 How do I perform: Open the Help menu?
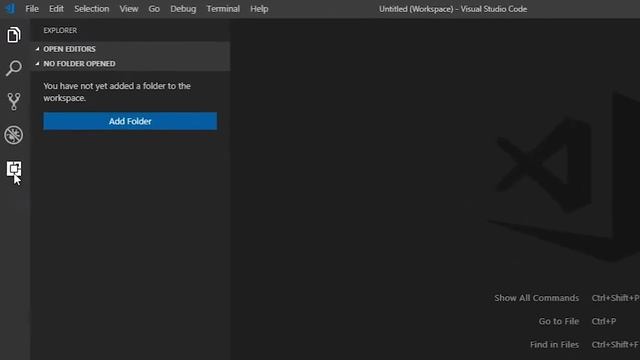tap(259, 9)
